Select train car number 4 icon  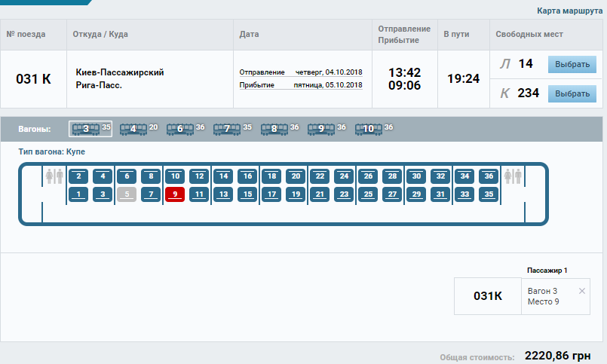click(133, 129)
